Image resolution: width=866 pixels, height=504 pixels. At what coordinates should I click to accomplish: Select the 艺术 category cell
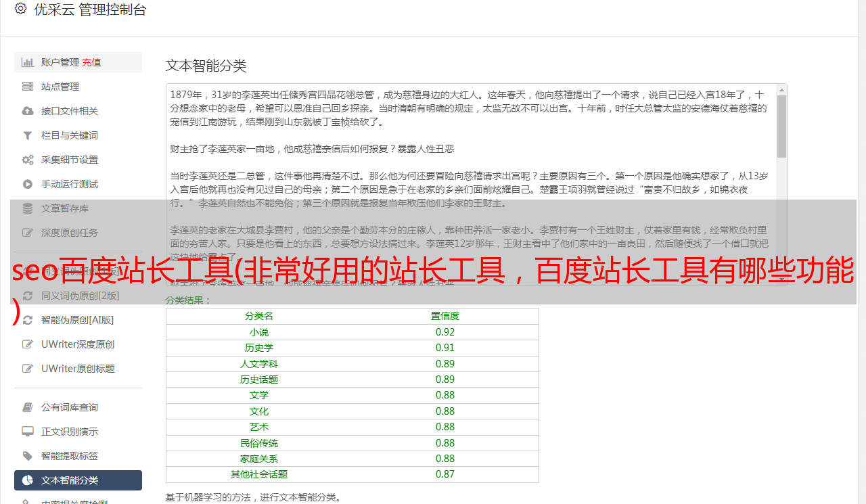pyautogui.click(x=259, y=427)
